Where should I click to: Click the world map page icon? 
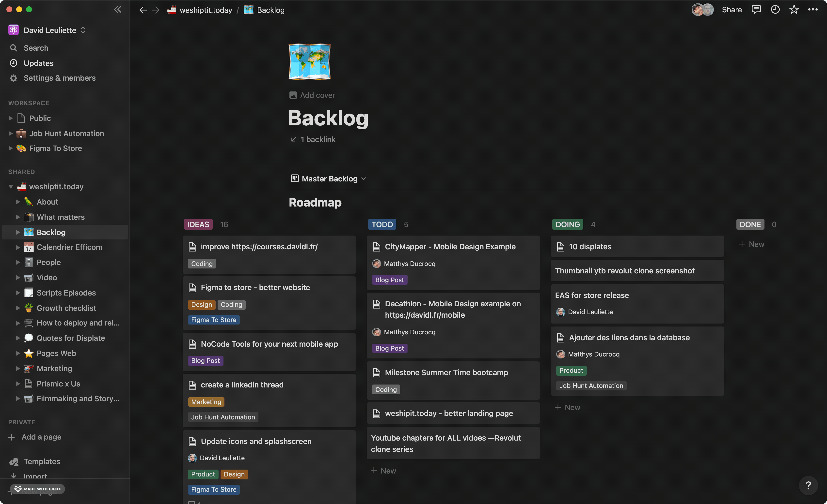[309, 62]
